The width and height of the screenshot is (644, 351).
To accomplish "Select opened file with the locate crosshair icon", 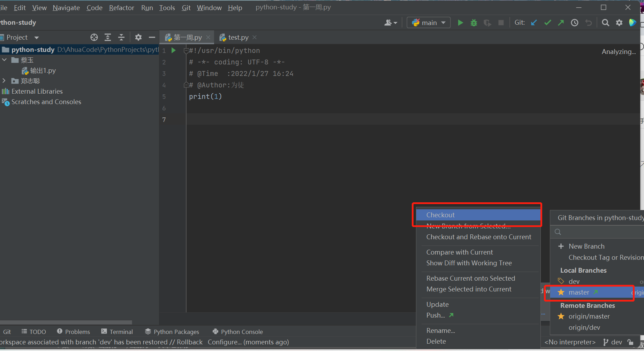I will point(94,37).
